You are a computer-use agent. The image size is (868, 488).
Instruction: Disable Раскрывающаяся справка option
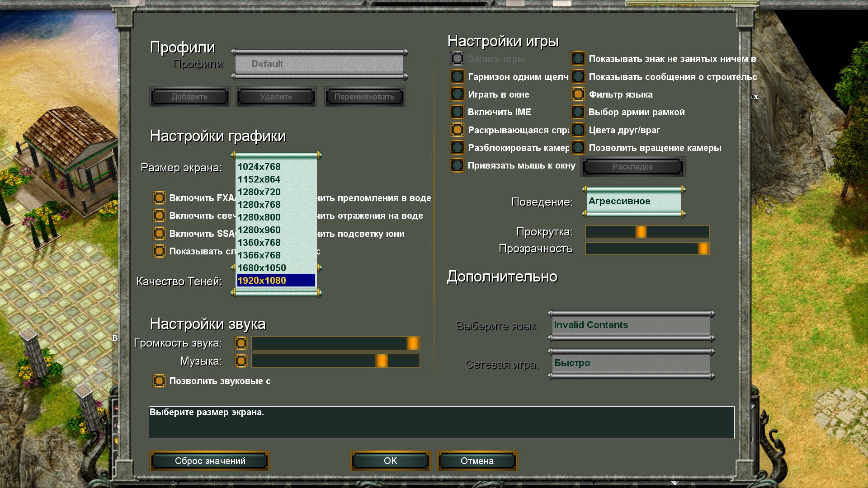(458, 130)
